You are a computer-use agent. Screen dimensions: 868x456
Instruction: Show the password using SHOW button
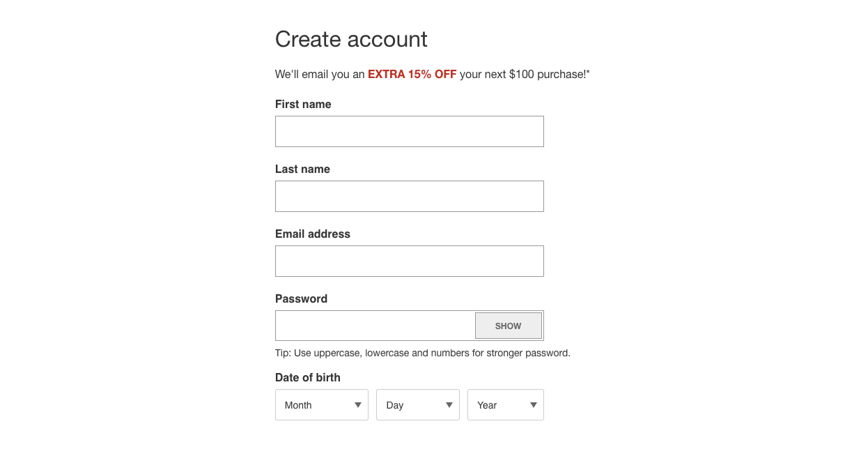pyautogui.click(x=509, y=326)
